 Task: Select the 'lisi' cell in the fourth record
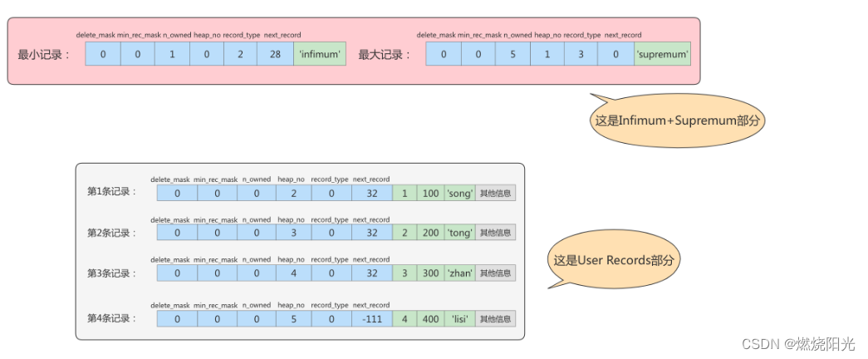[459, 318]
